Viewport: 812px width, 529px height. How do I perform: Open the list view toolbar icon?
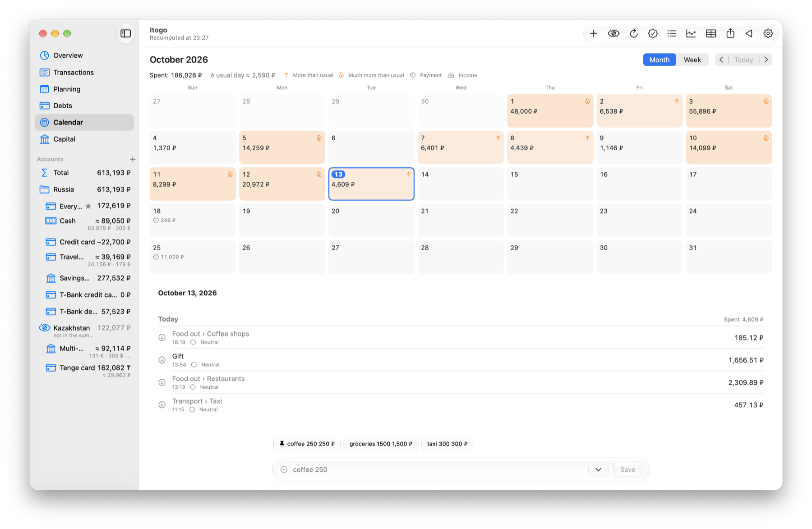coord(672,33)
